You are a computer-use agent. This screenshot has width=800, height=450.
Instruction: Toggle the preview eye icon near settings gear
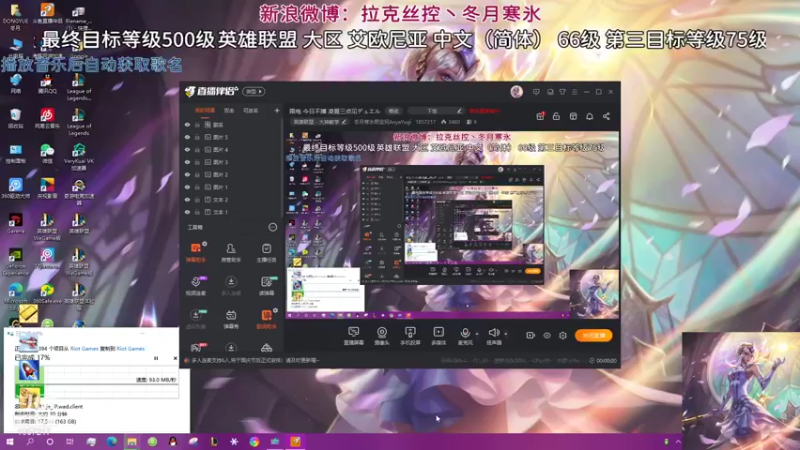(x=546, y=335)
